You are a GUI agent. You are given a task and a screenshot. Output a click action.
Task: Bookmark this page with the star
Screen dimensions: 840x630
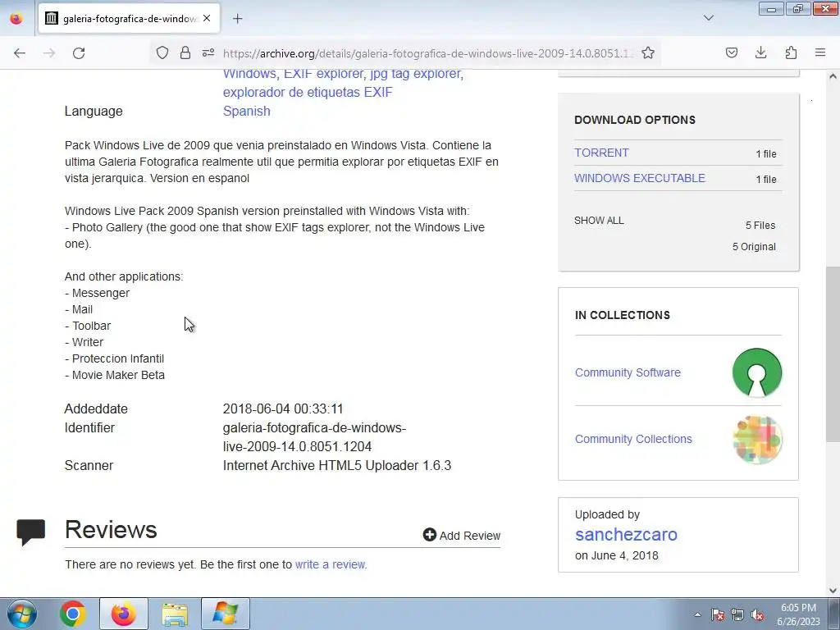(648, 52)
